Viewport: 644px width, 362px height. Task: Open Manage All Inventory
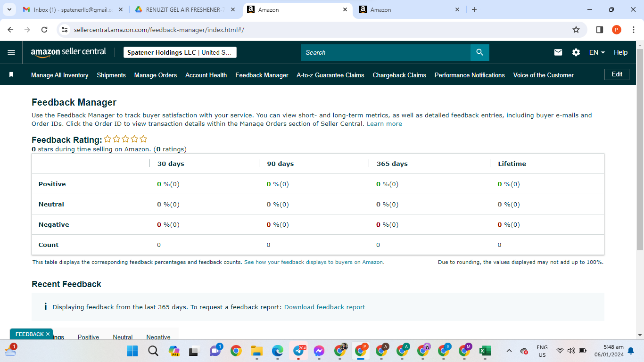60,75
